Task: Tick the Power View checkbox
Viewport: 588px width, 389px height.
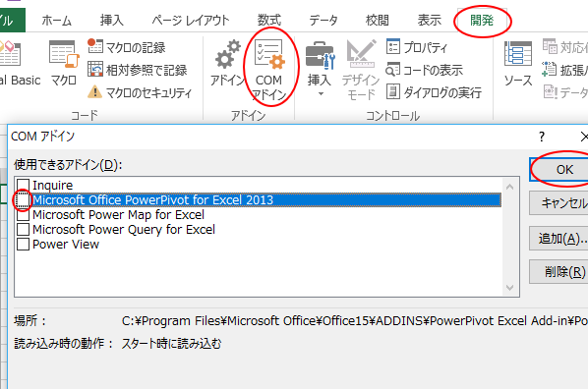Action: click(x=23, y=245)
